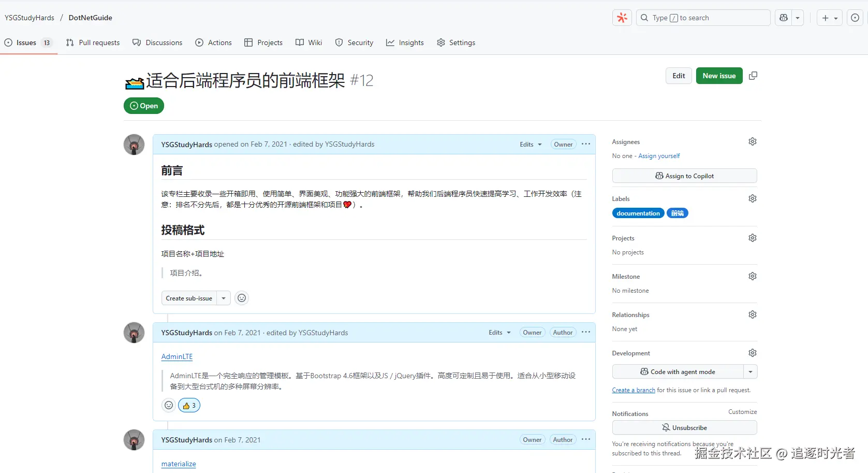This screenshot has height=473, width=868.
Task: Open the Labels gear settings
Action: point(753,198)
